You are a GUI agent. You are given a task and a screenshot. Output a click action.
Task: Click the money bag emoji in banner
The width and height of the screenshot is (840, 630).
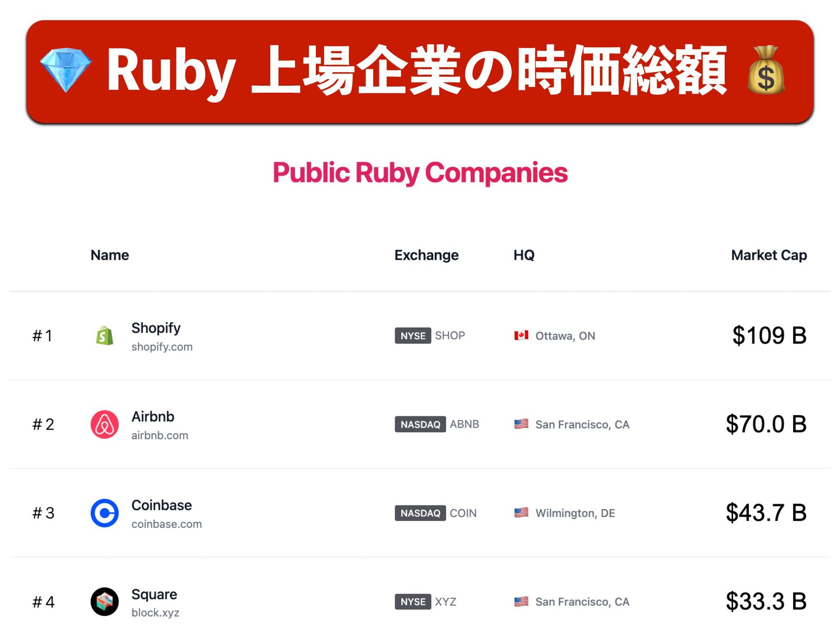click(766, 71)
